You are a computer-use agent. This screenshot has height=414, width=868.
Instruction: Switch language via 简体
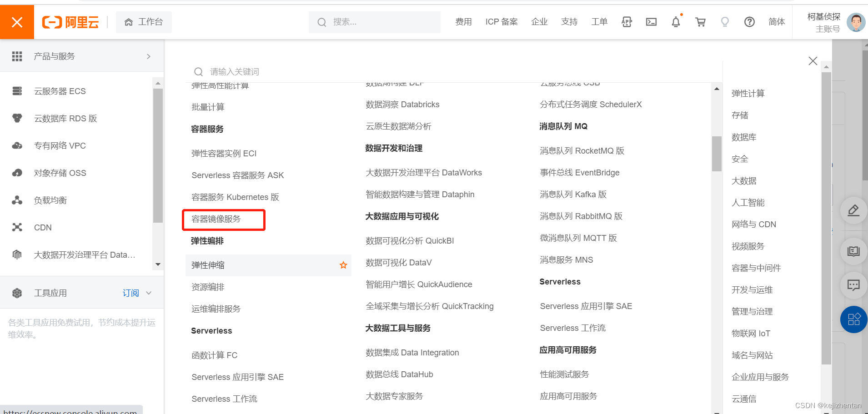(x=777, y=22)
